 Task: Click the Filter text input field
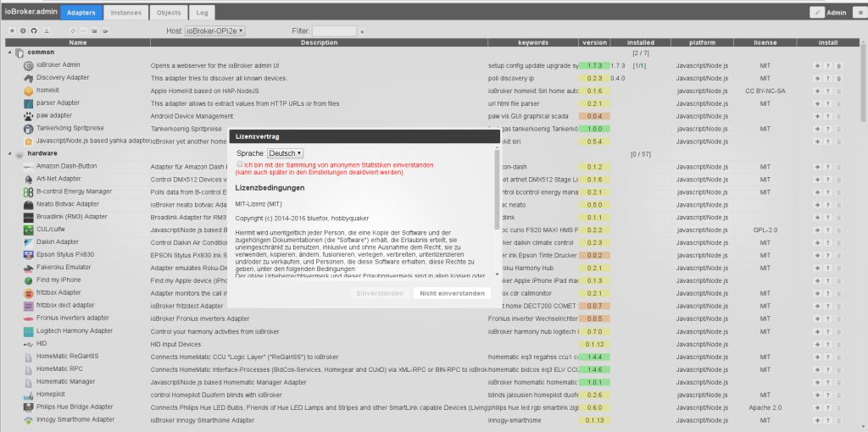(334, 31)
